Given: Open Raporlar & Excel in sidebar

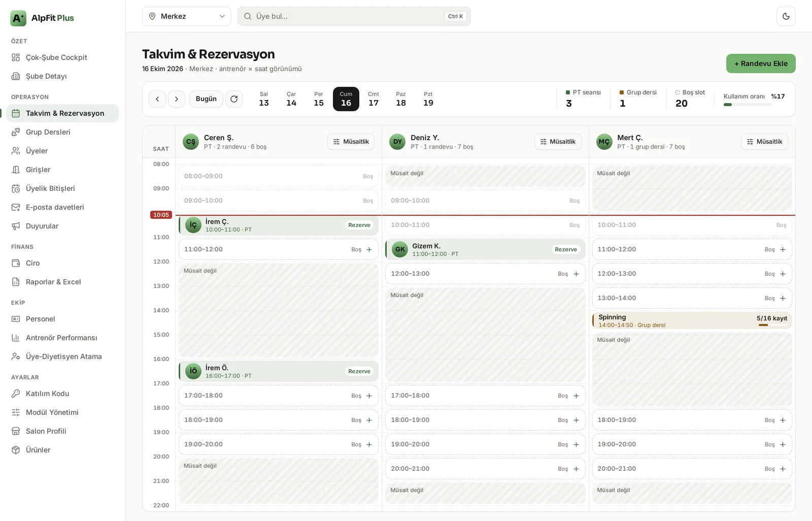Looking at the screenshot, I should 62,282.
